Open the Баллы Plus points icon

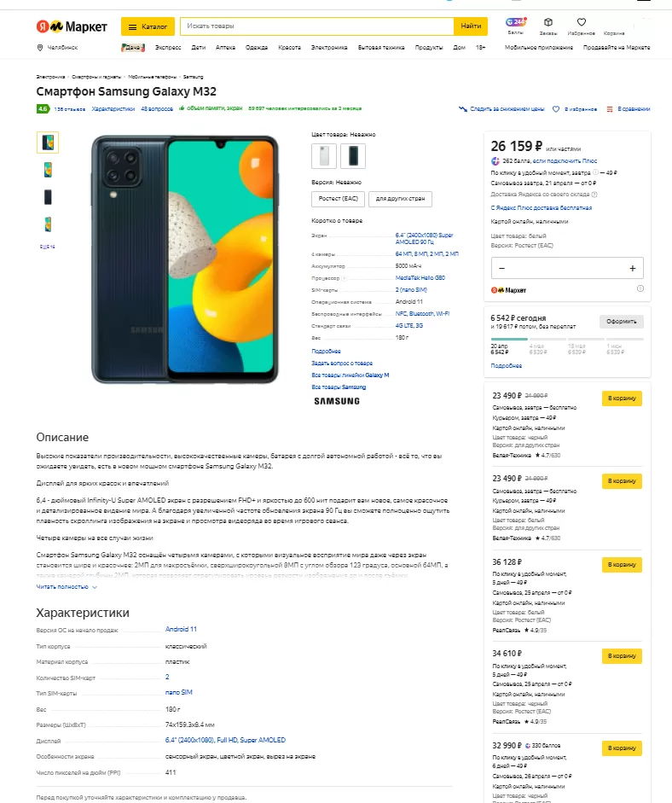point(516,22)
